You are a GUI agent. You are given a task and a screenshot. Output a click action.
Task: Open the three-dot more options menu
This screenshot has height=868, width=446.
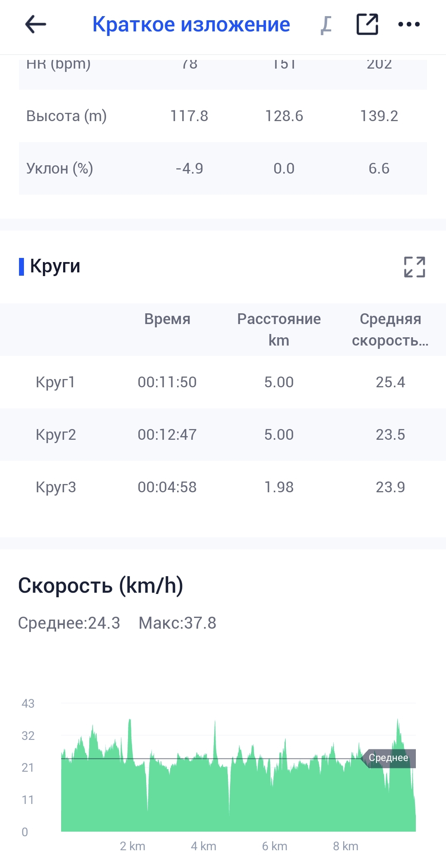coord(409,24)
